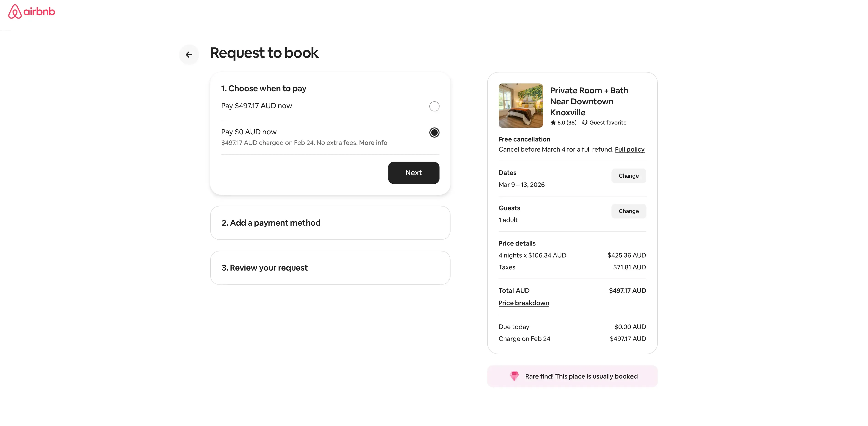Screen dimensions: 868x426
Task: Change the guest count
Action: [628, 211]
